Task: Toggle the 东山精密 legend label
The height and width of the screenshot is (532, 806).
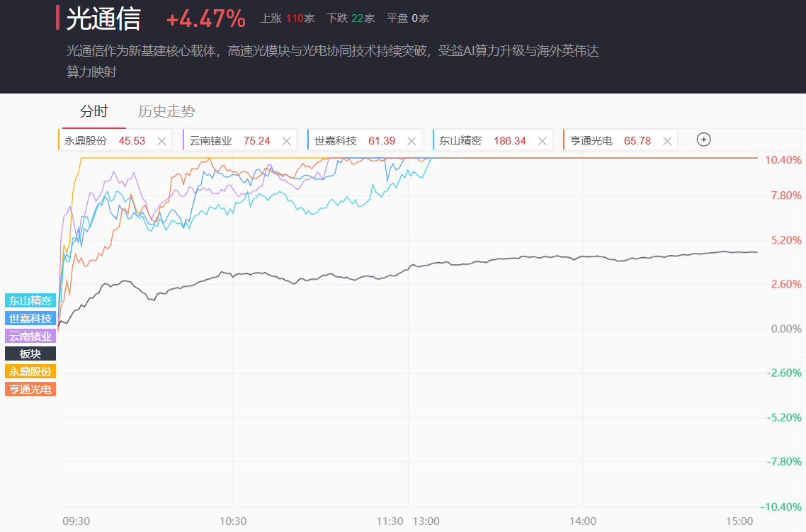Action: (30, 300)
